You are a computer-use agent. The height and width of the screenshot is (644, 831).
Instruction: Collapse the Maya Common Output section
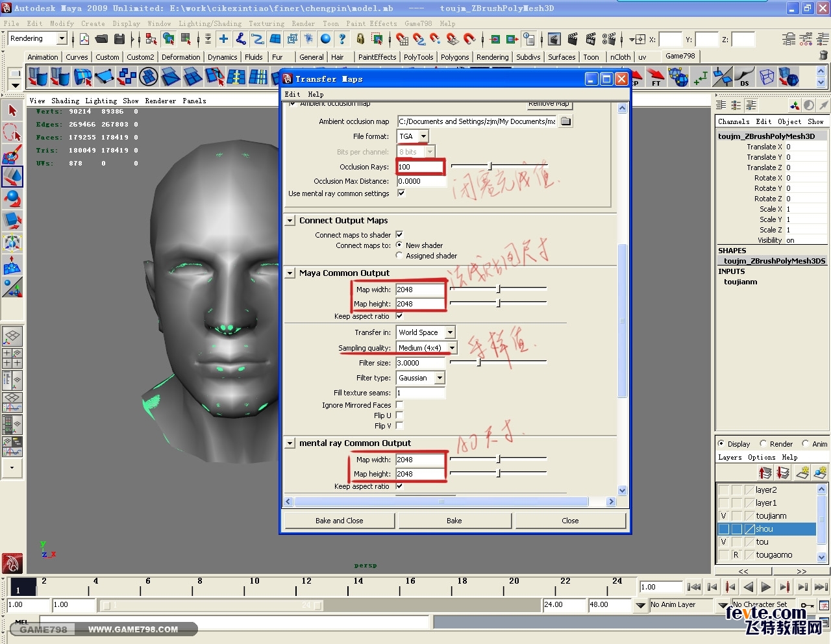[x=290, y=273]
